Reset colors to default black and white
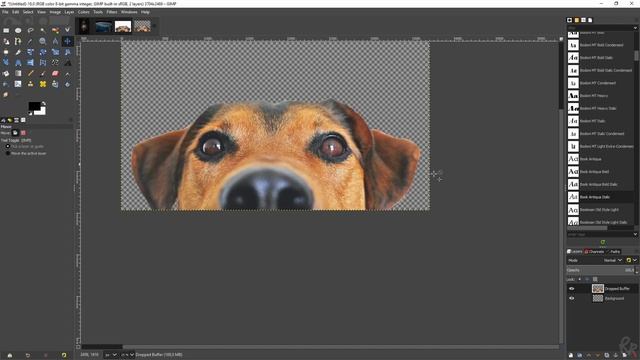The width and height of the screenshot is (640, 360). (x=30, y=113)
